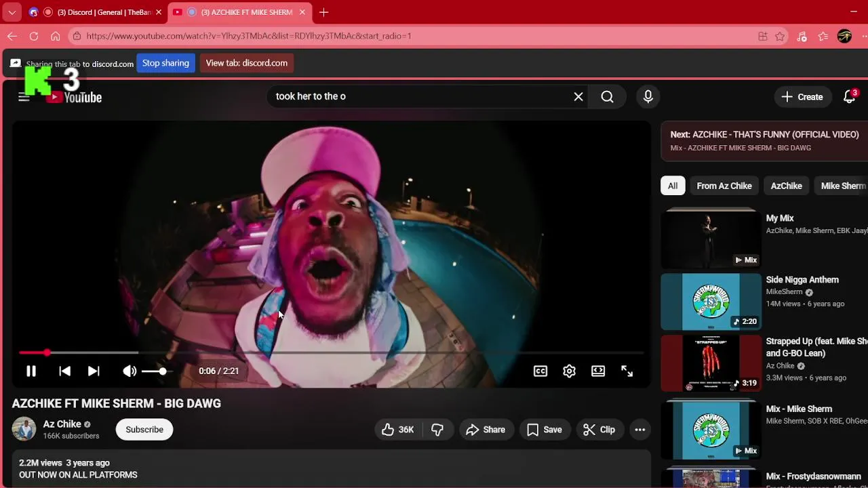Open the MikeSherm channel name
The width and height of the screenshot is (868, 488).
[784, 292]
